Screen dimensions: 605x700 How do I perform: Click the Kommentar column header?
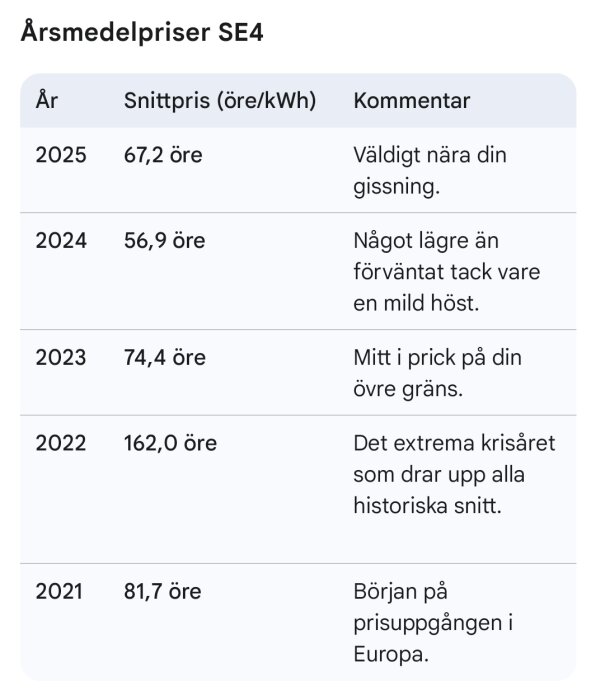pos(412,101)
